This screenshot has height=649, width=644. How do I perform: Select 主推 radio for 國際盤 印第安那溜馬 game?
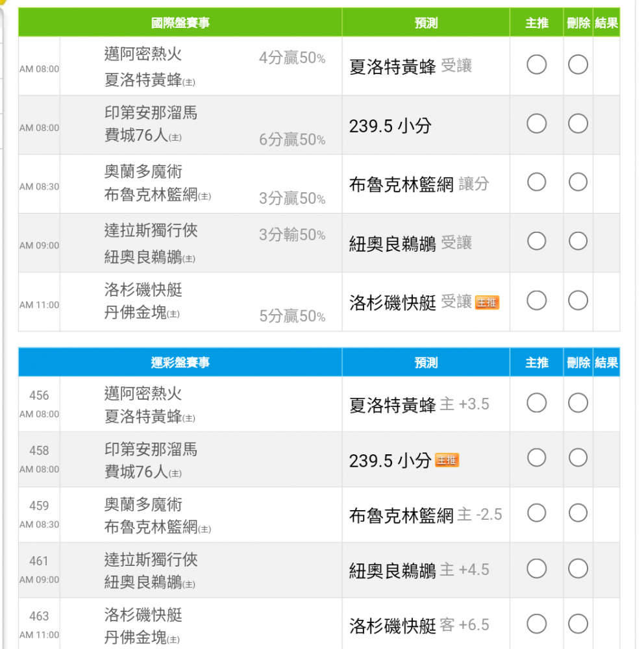(536, 123)
